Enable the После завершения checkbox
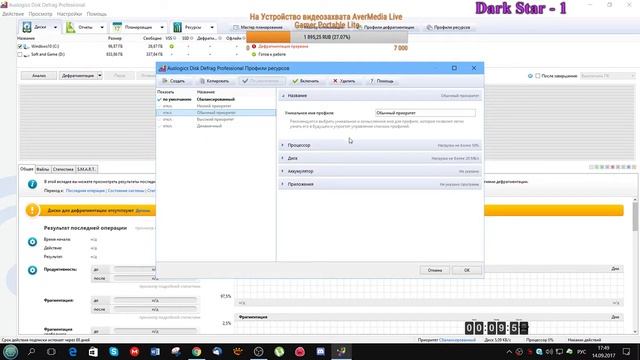 pos(538,76)
